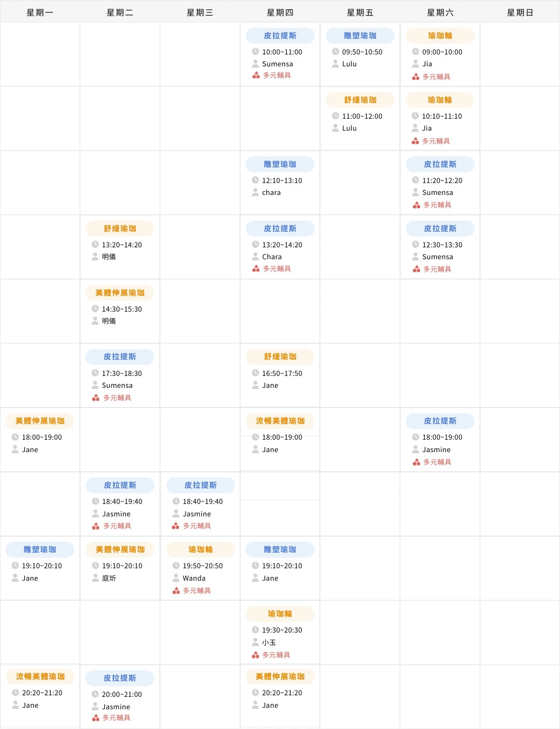Click the person icon next to Wanda
The height and width of the screenshot is (729, 560).
[x=176, y=578]
